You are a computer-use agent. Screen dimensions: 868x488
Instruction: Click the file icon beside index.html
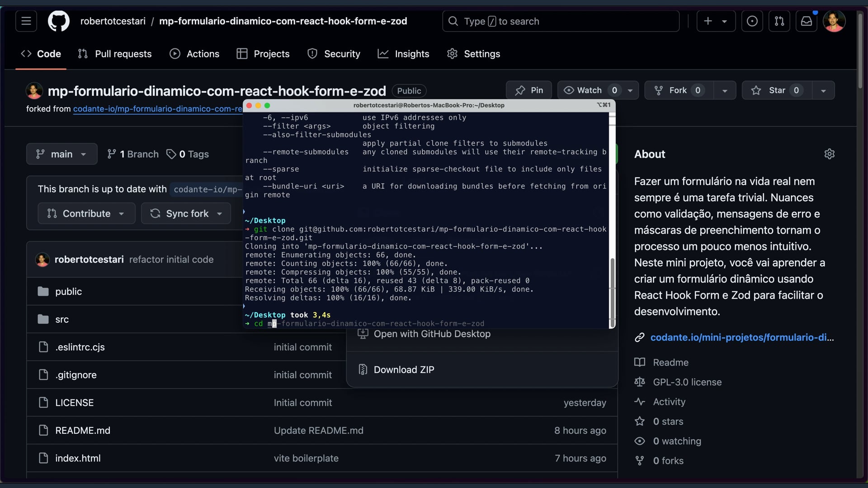[x=43, y=458]
